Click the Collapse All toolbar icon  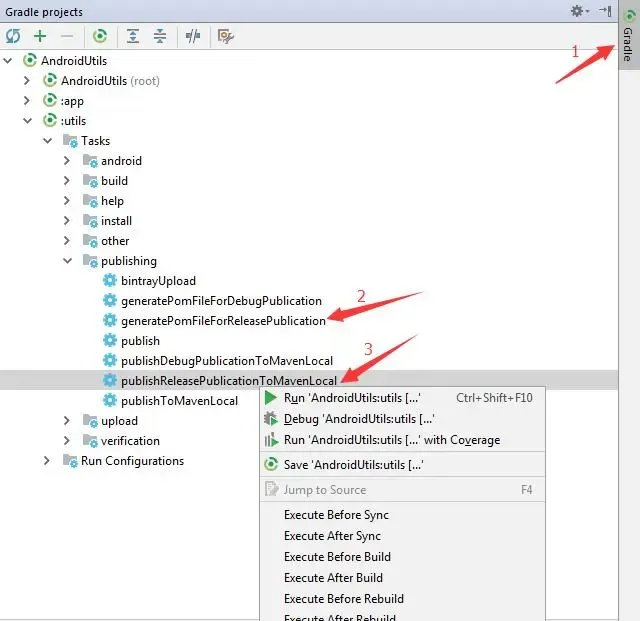pyautogui.click(x=159, y=36)
